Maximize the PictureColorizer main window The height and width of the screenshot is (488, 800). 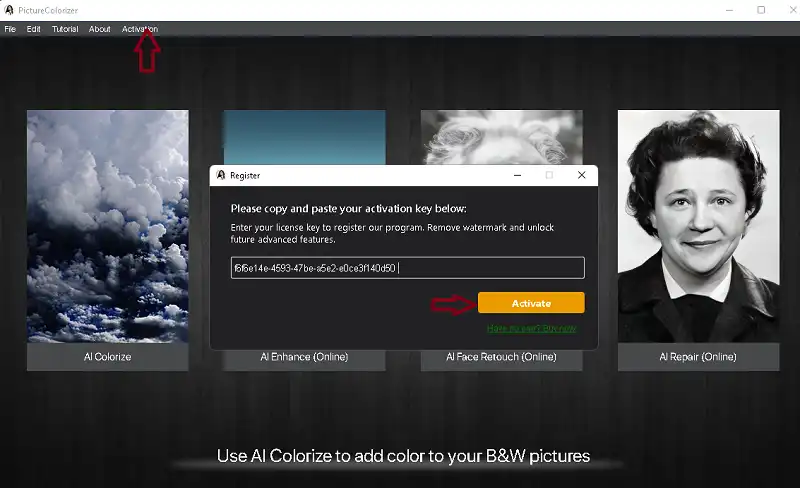pos(761,10)
